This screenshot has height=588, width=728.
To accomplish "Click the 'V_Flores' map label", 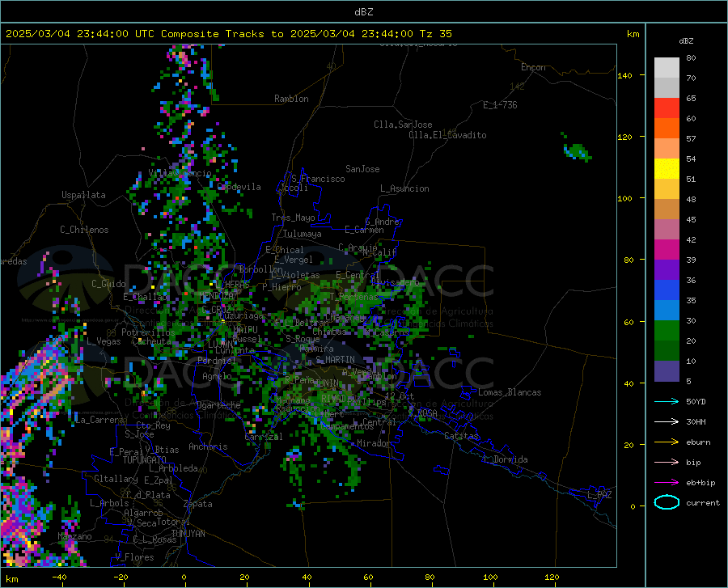I will coord(134,557).
